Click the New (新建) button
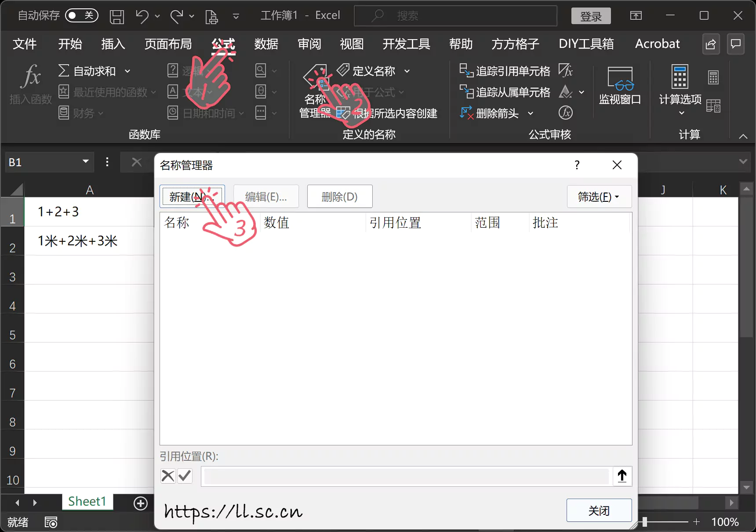756x532 pixels. [x=192, y=197]
